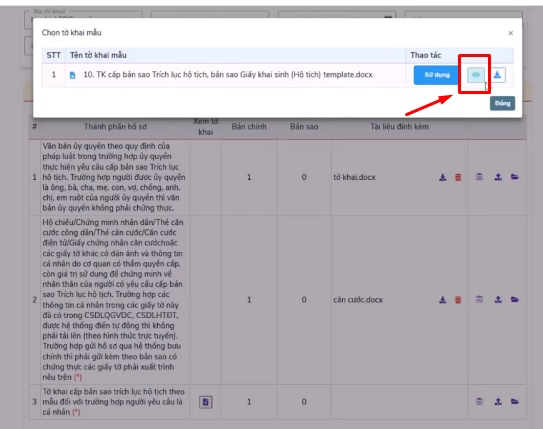Delete the căn cước.docx attachment
The width and height of the screenshot is (543, 429).
coord(458,300)
